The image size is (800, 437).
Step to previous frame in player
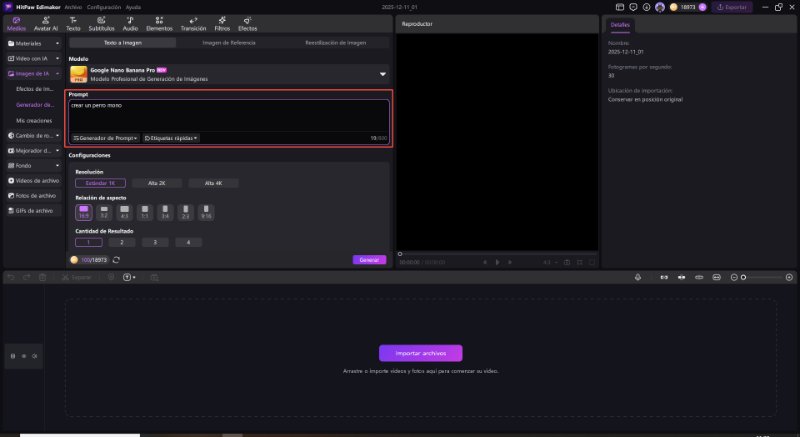click(x=485, y=262)
